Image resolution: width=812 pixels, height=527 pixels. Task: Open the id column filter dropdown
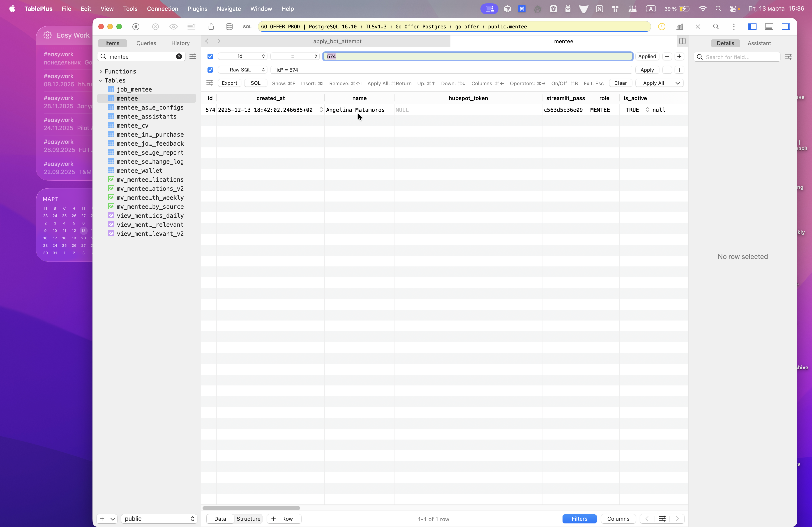[x=242, y=57]
